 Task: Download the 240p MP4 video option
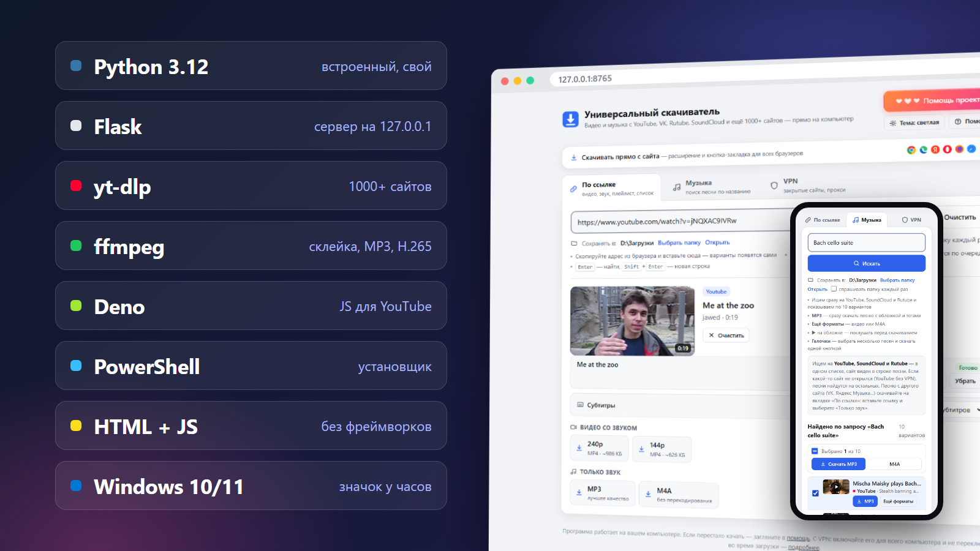599,448
